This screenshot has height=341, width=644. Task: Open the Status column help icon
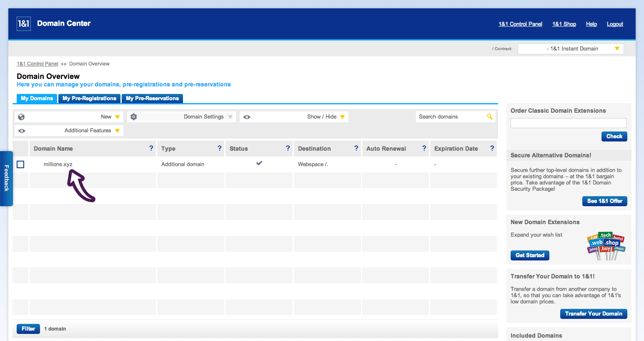point(288,148)
